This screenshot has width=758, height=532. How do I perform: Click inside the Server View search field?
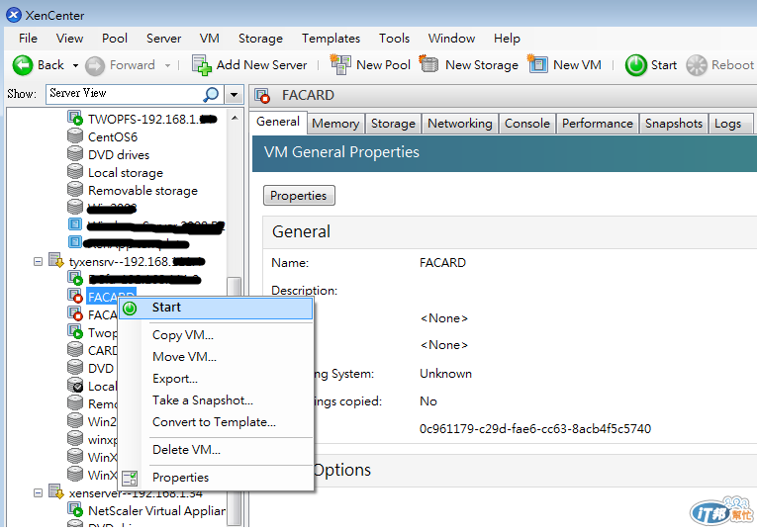tap(126, 94)
